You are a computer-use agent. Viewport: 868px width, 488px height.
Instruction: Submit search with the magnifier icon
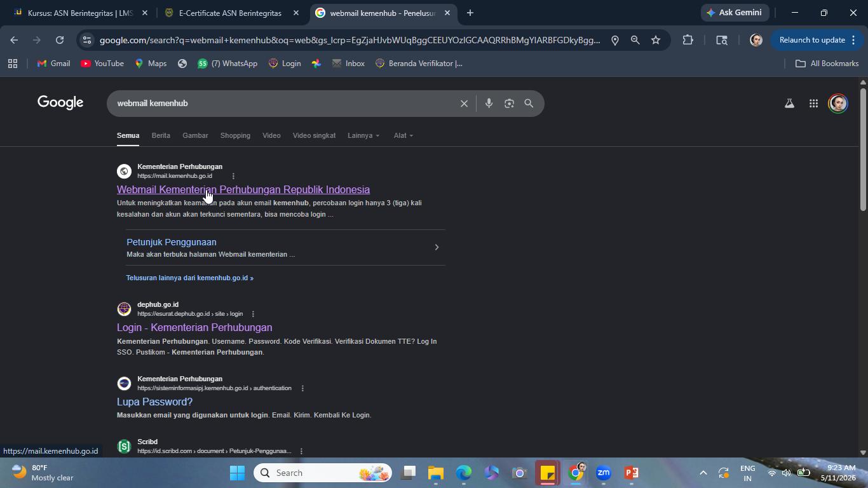pyautogui.click(x=529, y=104)
